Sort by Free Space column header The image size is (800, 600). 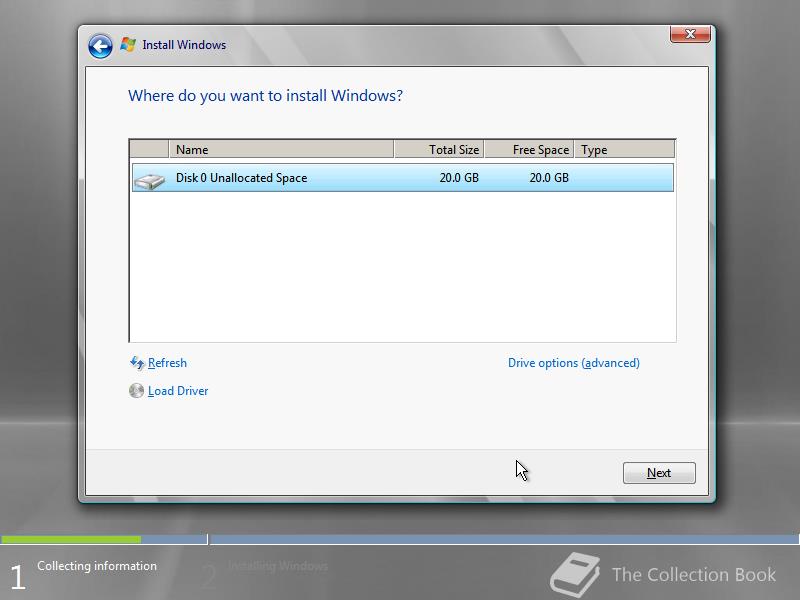point(529,149)
